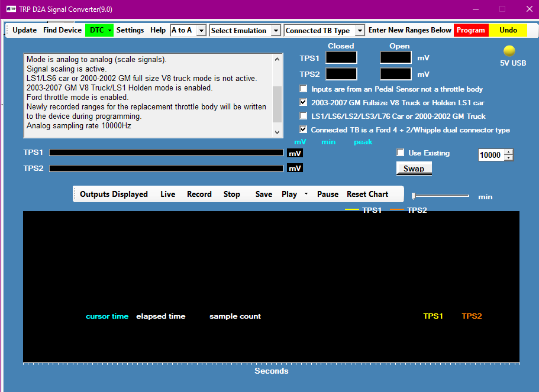Close the TRP D2A Signal Converter window

point(530,9)
